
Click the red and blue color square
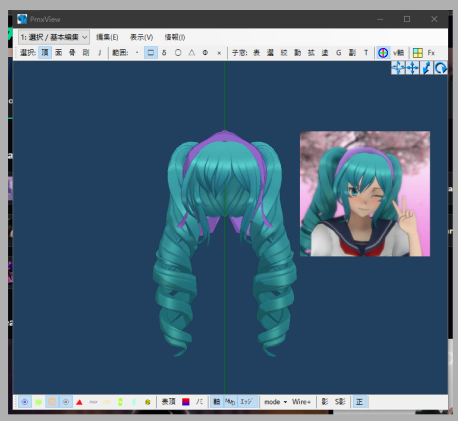186,402
